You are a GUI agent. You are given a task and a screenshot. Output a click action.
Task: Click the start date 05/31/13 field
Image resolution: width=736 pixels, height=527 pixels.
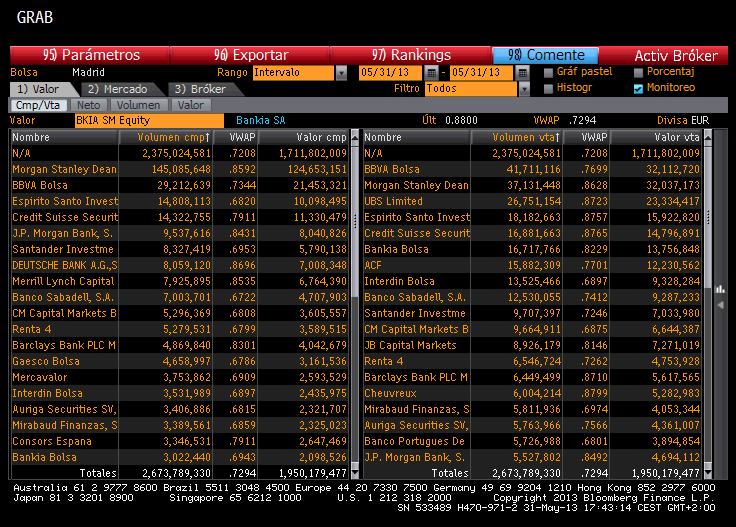point(390,73)
